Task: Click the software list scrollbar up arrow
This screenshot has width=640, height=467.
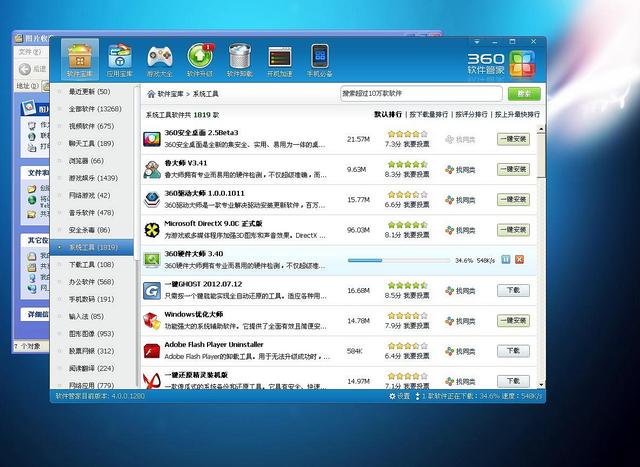Action: [x=541, y=129]
